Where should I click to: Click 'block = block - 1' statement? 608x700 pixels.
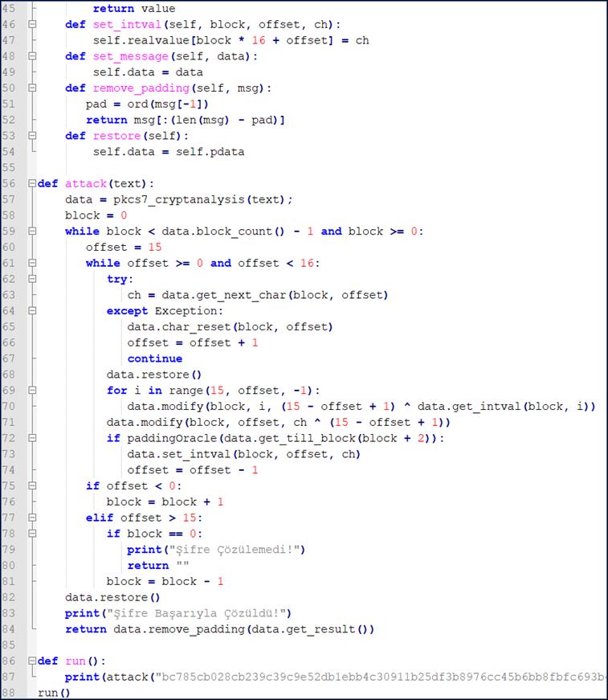[165, 581]
